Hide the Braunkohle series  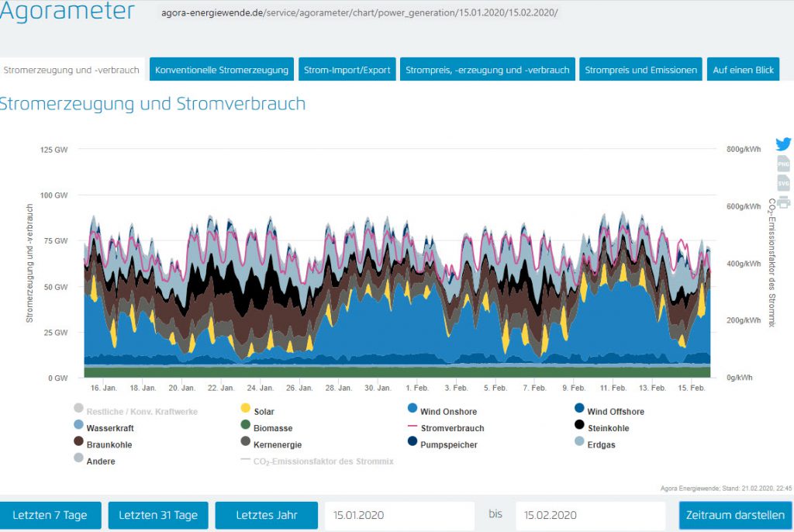tap(109, 445)
